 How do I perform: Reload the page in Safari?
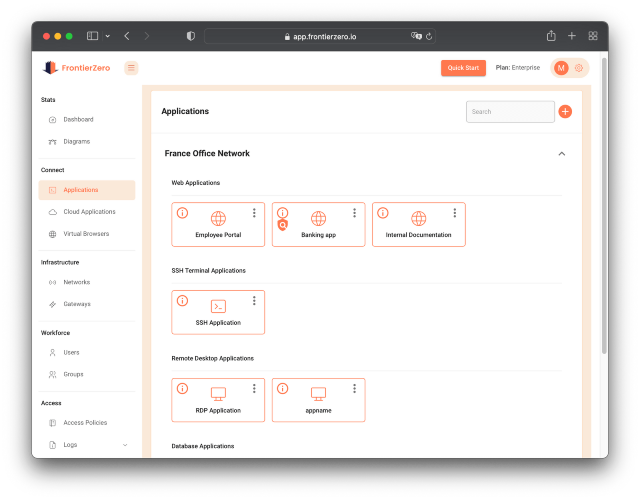tap(429, 37)
